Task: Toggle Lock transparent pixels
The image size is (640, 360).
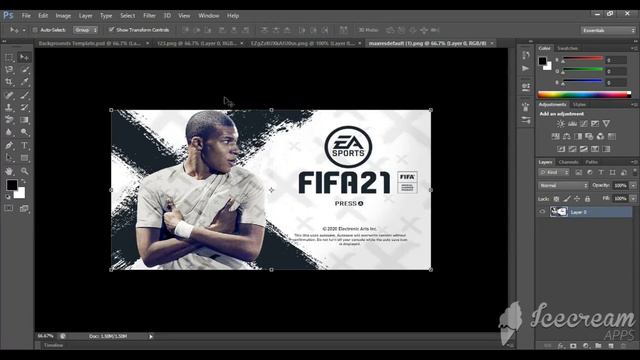Action: click(x=556, y=199)
